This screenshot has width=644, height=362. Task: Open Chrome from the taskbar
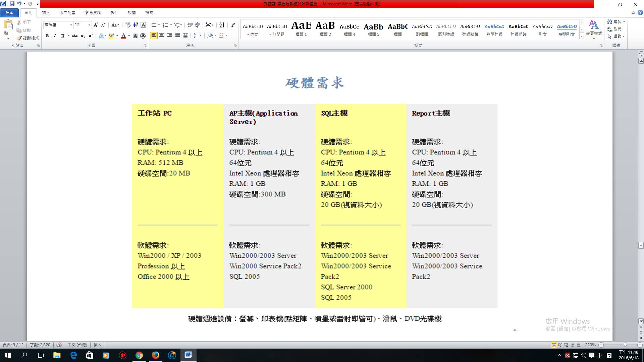click(139, 355)
